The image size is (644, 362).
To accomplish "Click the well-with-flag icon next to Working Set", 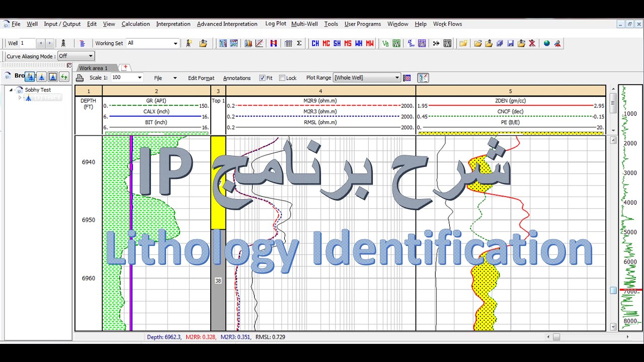I will click(189, 43).
